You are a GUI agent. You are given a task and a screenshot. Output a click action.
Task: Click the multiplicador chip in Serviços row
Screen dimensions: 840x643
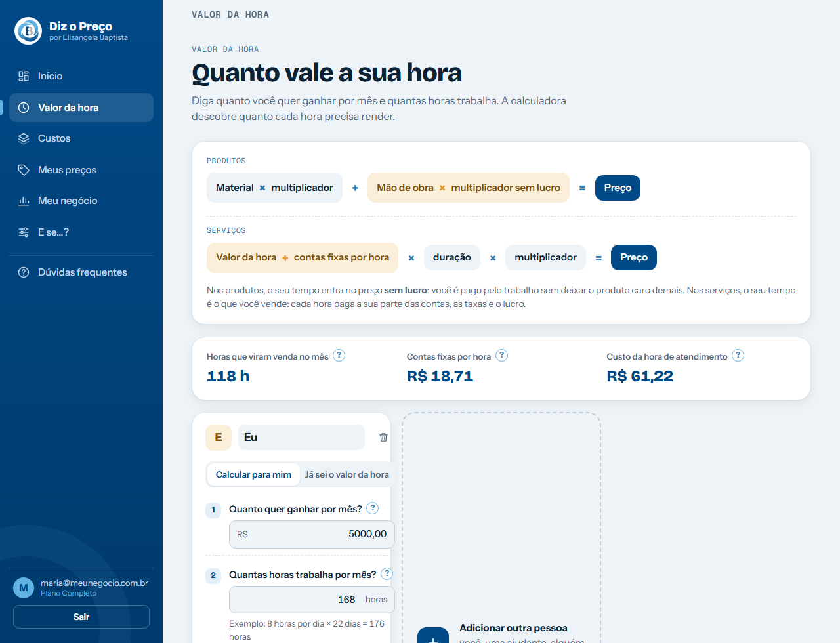coord(545,257)
